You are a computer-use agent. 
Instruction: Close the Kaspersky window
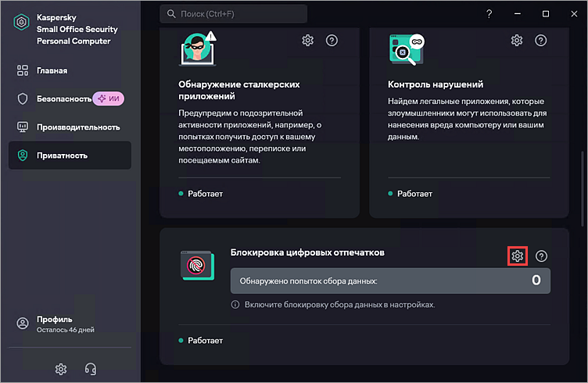tap(574, 14)
